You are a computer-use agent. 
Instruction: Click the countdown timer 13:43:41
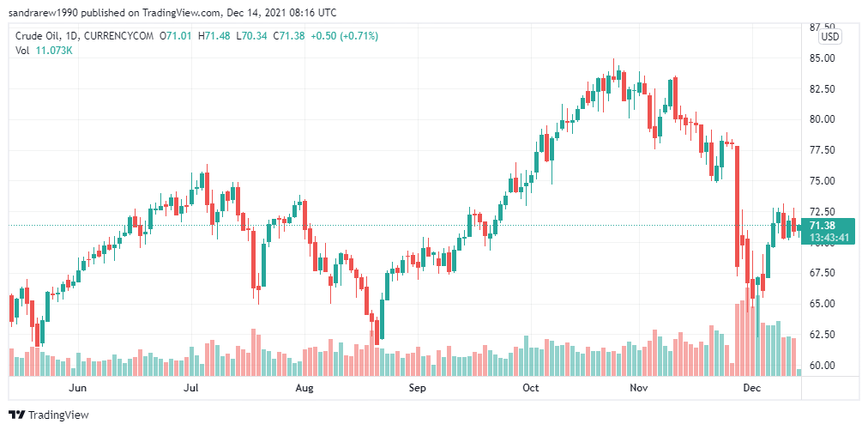point(828,238)
